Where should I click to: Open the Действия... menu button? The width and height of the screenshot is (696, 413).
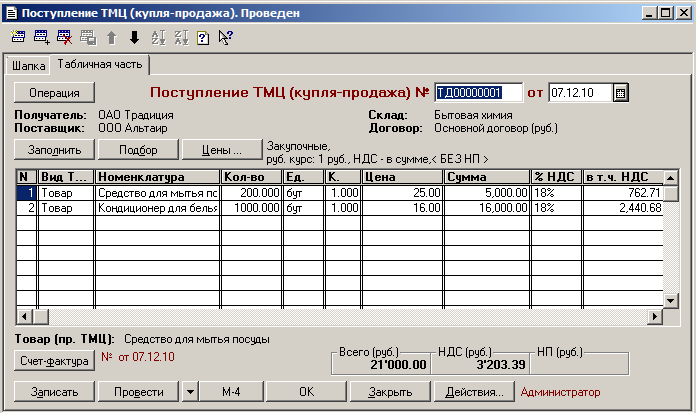point(474,392)
